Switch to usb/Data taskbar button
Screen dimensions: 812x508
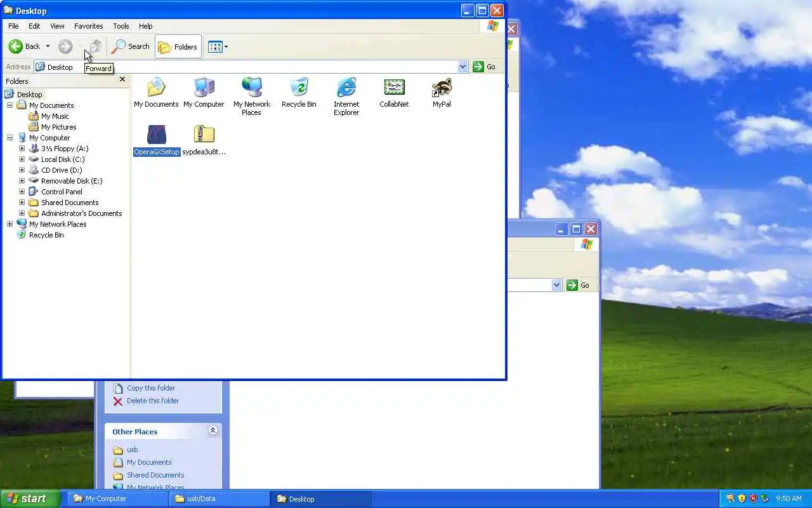pos(219,498)
